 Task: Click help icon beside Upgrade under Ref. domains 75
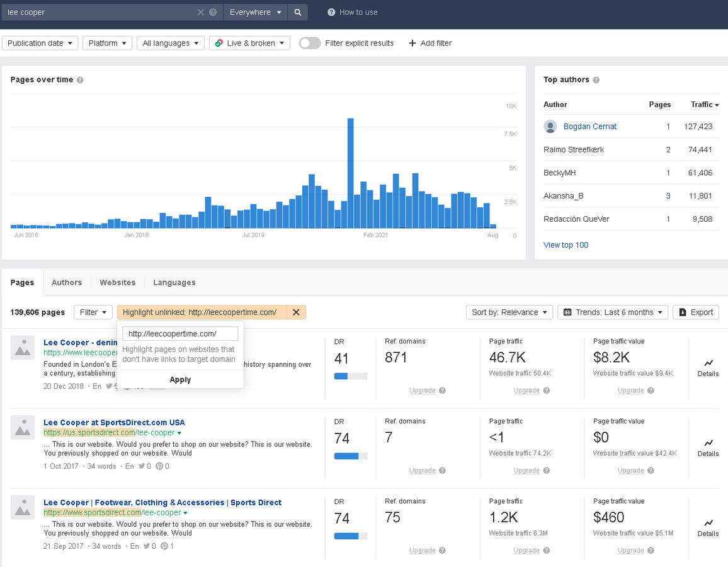[443, 550]
